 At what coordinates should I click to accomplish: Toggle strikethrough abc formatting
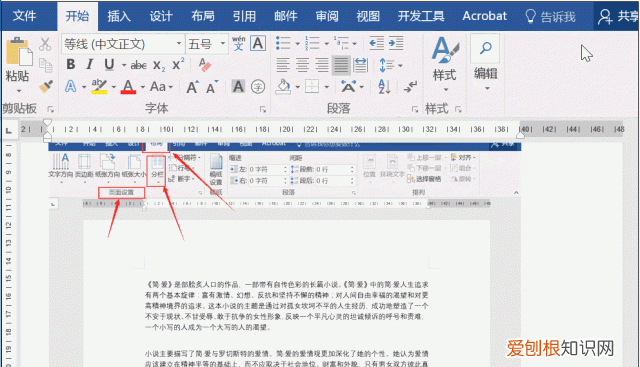coord(139,65)
